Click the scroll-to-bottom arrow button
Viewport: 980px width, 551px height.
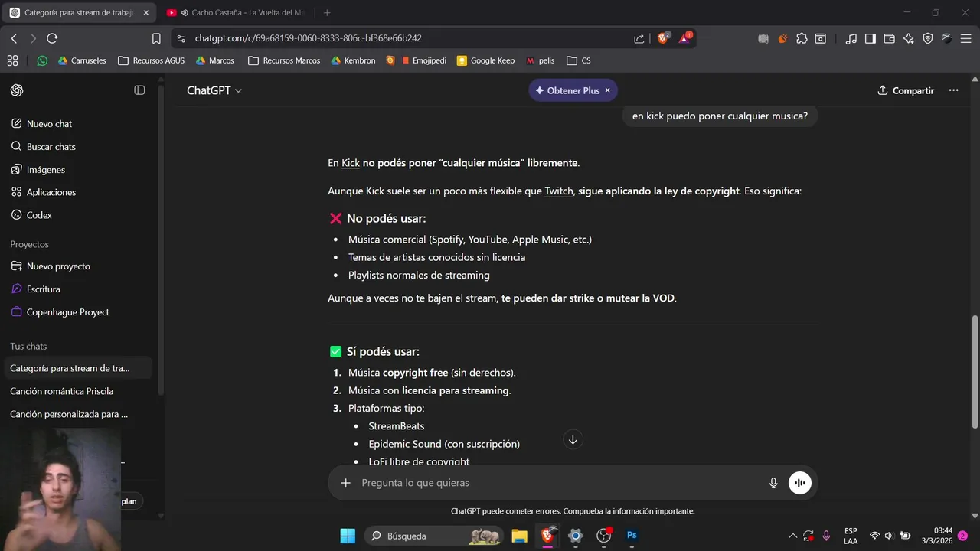pos(573,439)
